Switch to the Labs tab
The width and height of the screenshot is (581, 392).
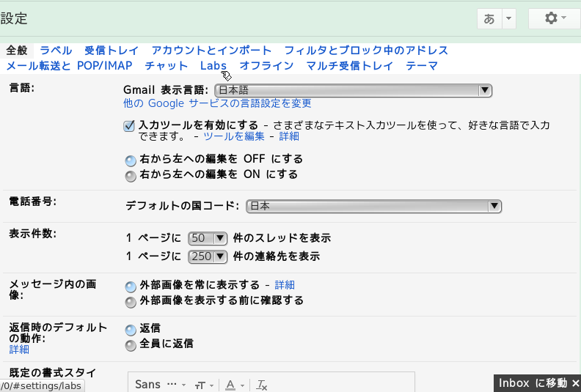(x=213, y=65)
